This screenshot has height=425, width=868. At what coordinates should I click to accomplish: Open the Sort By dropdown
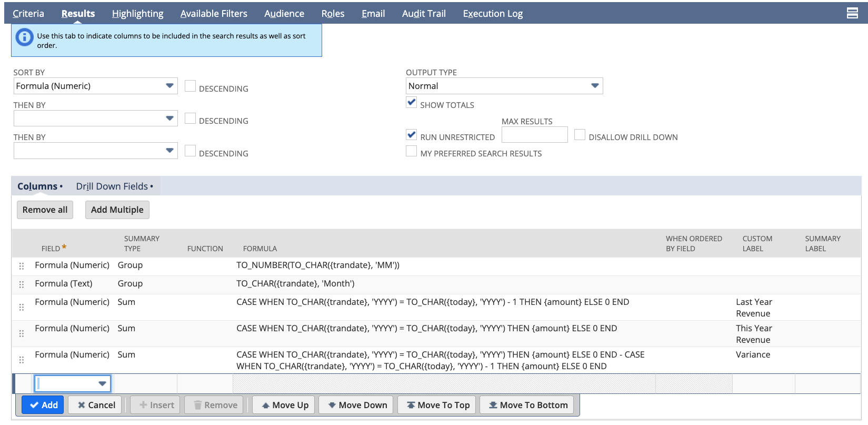[95, 86]
